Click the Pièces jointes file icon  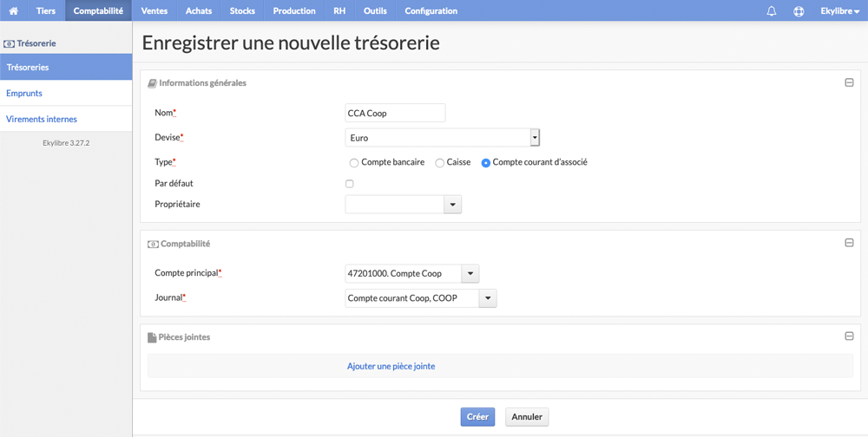[x=152, y=337]
